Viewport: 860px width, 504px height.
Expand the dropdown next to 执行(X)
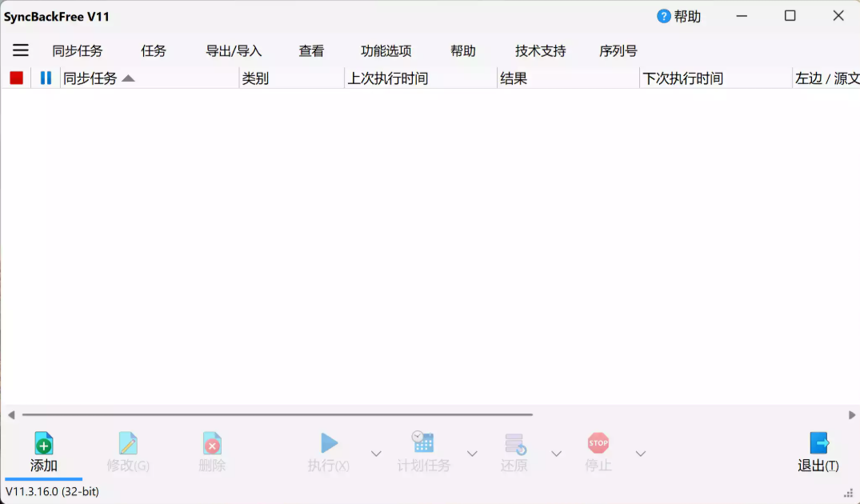375,452
